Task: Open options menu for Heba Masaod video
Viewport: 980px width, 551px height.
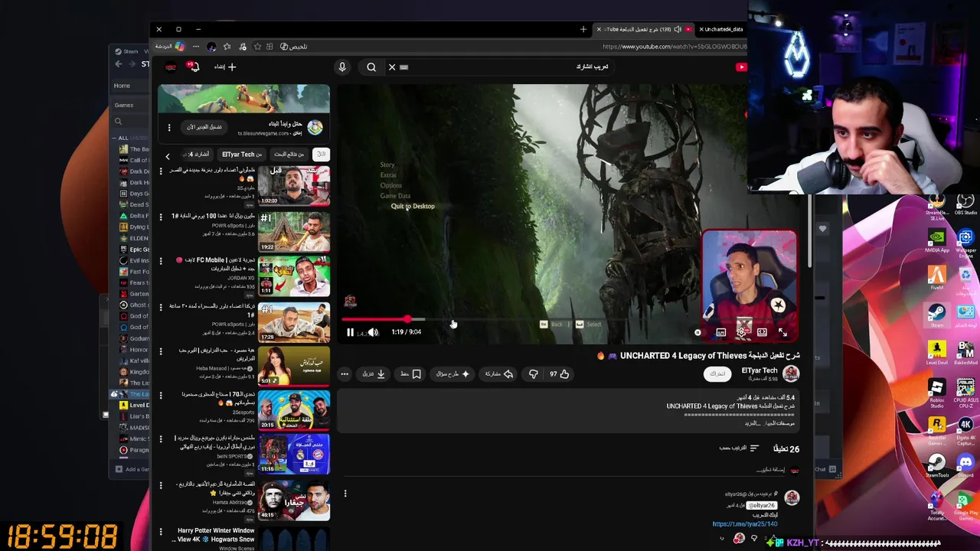Action: coord(161,350)
